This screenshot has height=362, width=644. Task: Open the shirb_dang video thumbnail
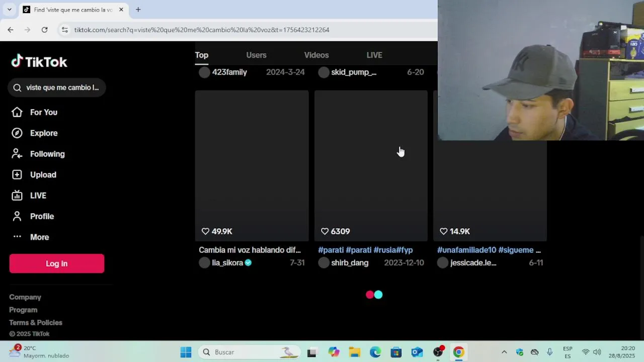coord(371,166)
